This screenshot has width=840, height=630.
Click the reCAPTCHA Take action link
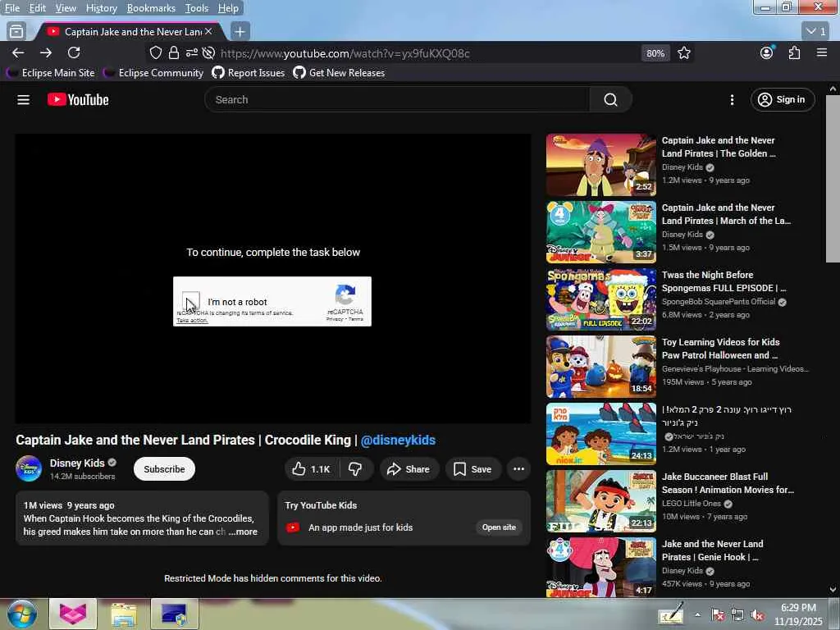click(x=192, y=321)
